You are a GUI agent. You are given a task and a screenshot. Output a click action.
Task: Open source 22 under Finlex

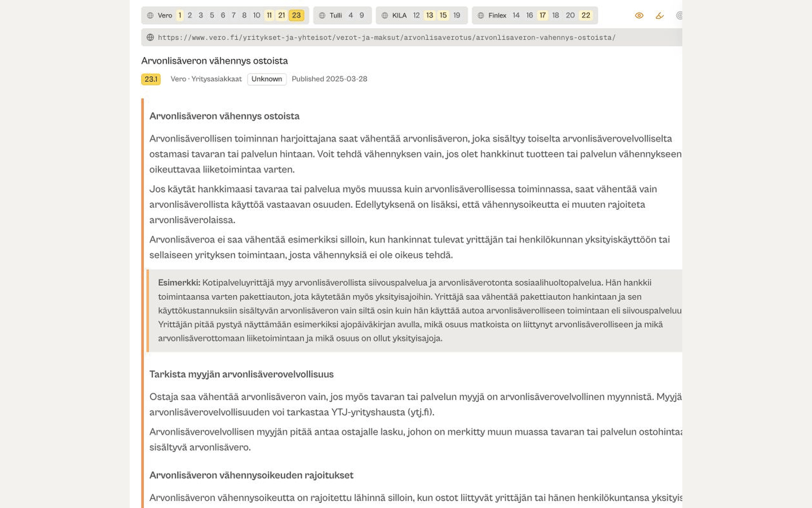click(586, 15)
